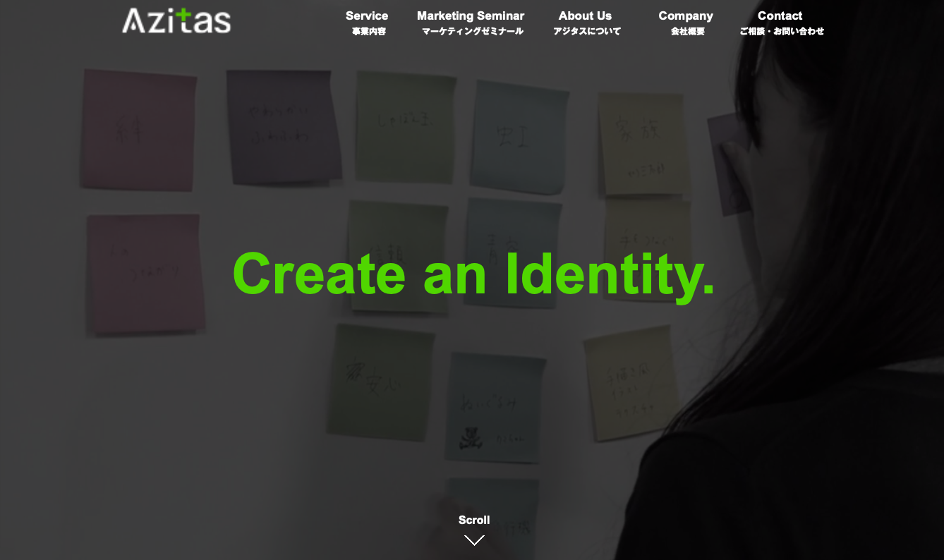The height and width of the screenshot is (560, 944).
Task: Click the Scroll label
Action: tap(474, 520)
